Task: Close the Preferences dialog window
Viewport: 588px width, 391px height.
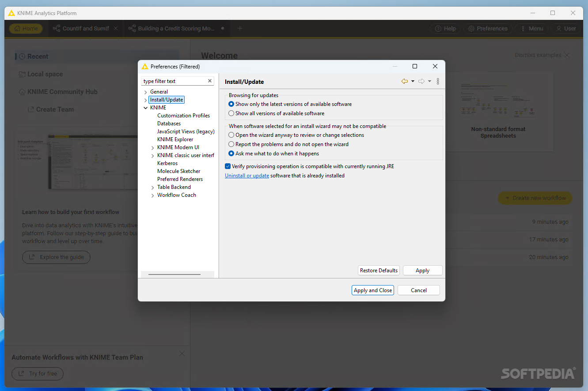Action: [x=435, y=66]
